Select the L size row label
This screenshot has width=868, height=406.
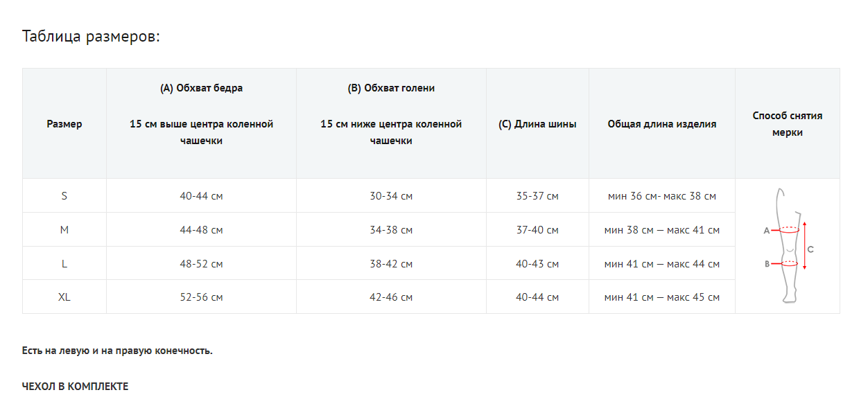pyautogui.click(x=64, y=264)
